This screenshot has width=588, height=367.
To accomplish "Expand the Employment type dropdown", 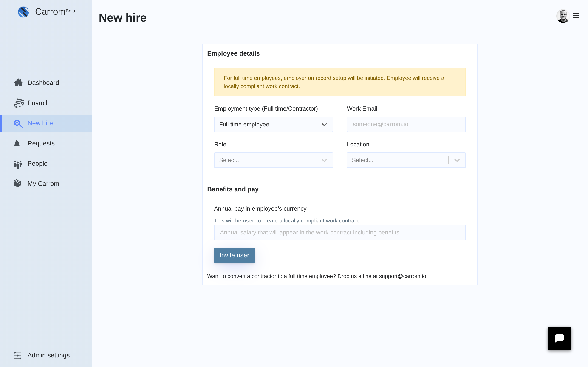I will click(x=324, y=125).
